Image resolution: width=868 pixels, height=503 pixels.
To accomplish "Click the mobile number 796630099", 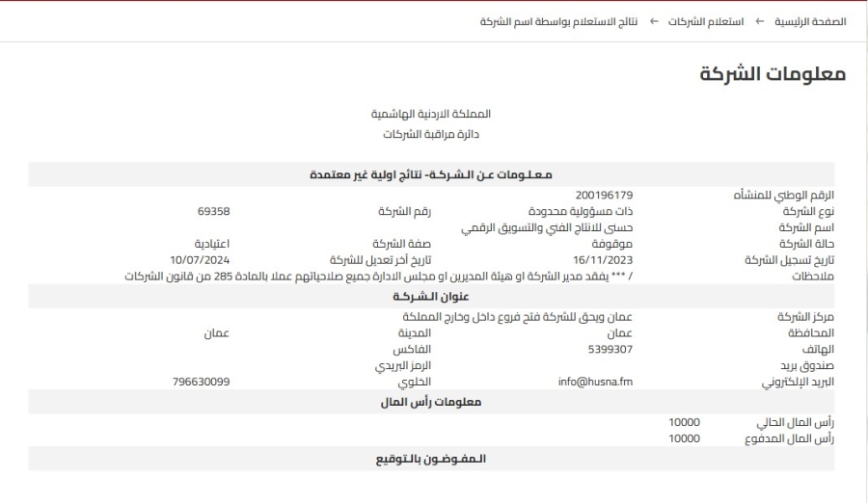I will click(200, 382).
